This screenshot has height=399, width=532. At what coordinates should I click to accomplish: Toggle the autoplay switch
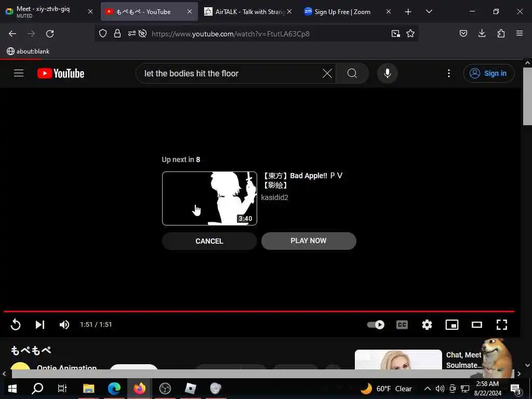pyautogui.click(x=376, y=325)
